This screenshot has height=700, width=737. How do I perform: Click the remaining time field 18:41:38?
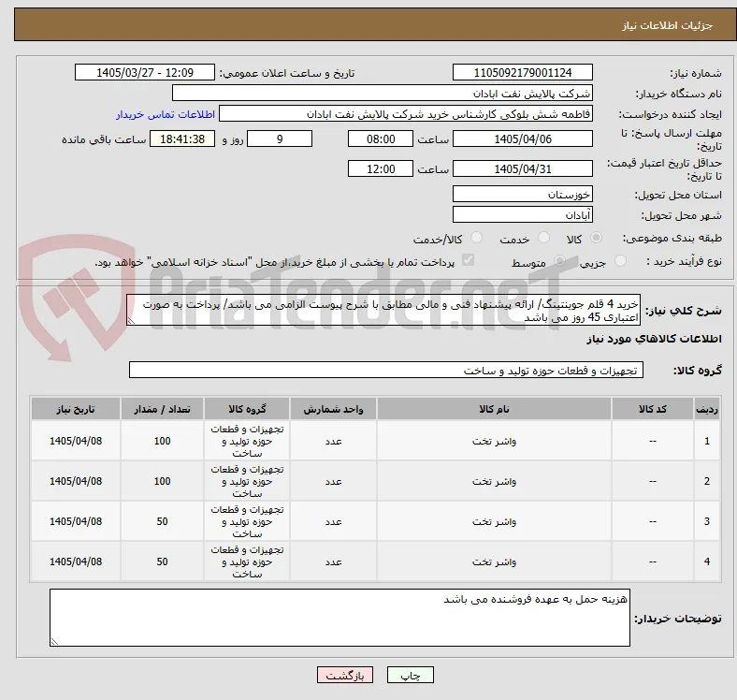[182, 139]
